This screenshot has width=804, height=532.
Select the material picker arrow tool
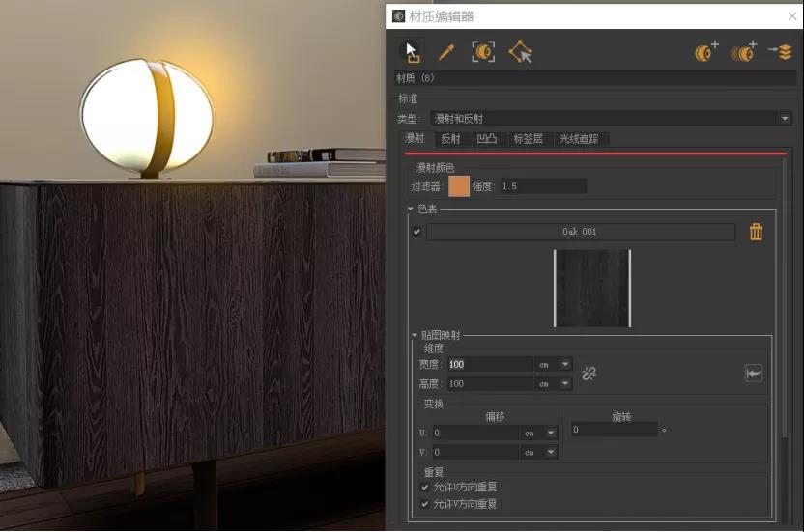pos(410,51)
